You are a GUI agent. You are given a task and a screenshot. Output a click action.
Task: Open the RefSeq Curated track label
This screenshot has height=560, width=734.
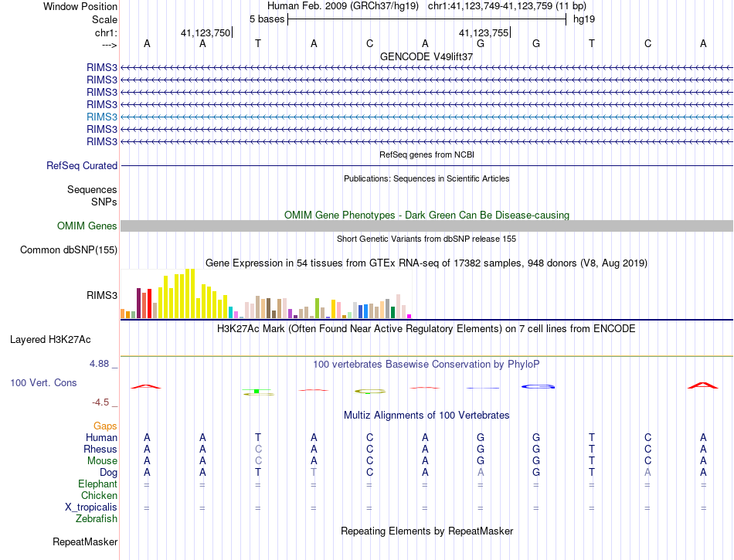82,165
